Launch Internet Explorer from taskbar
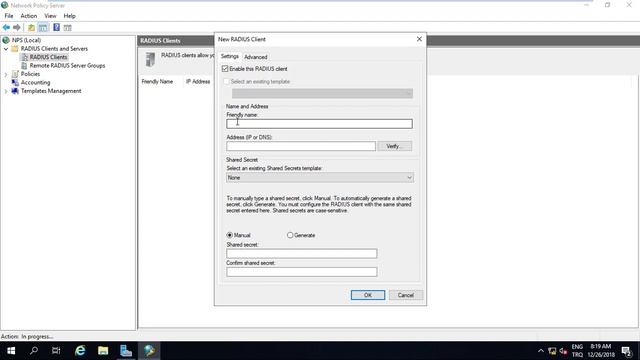 tap(80, 351)
